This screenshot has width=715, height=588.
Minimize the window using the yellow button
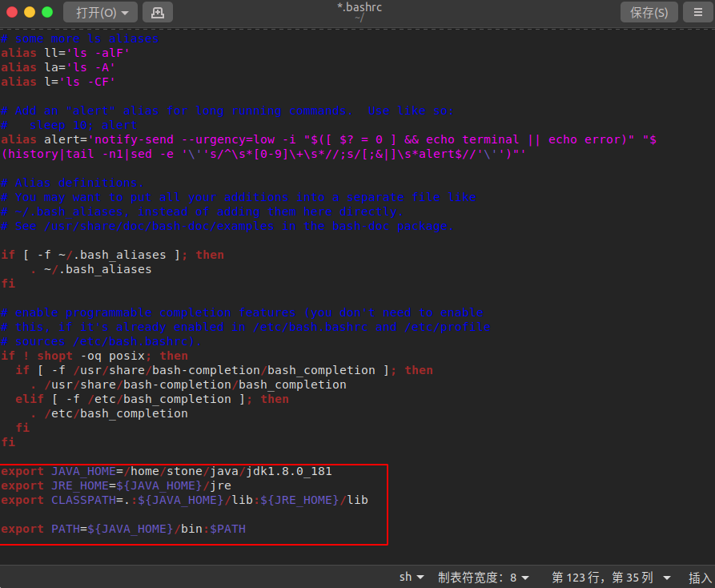point(30,12)
